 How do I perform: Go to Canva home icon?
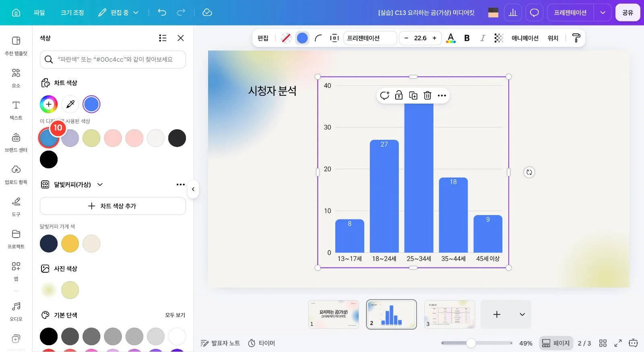coord(16,12)
